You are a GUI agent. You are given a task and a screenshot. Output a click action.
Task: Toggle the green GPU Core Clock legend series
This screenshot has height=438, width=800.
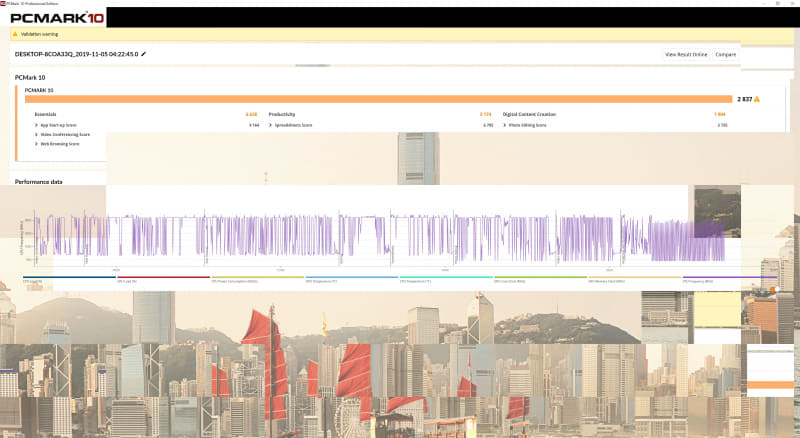pyautogui.click(x=540, y=279)
